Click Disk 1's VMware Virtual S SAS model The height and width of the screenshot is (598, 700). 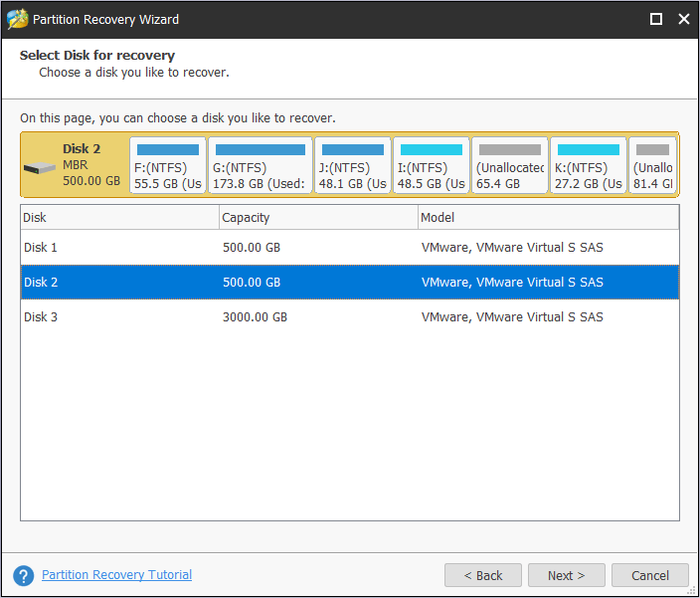(x=512, y=248)
